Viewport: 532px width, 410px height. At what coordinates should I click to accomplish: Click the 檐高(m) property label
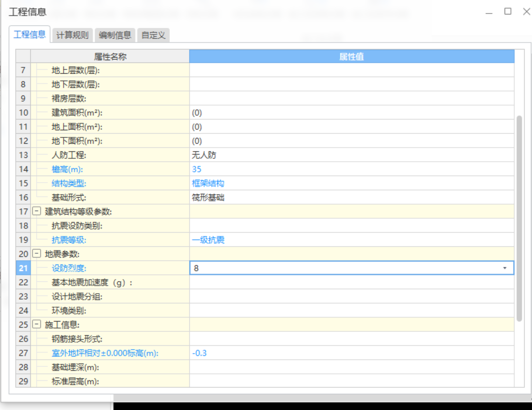tap(67, 169)
